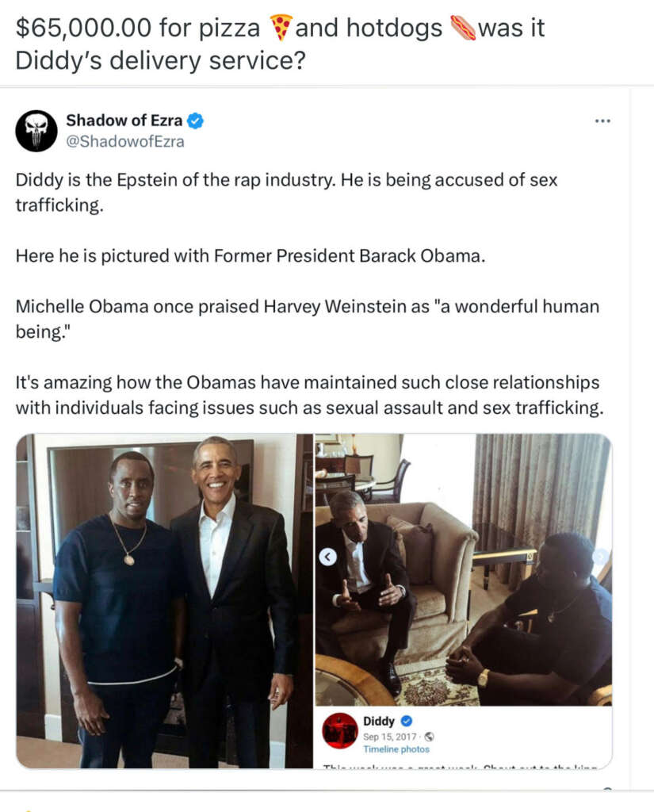654x812 pixels.
Task: Click the globe privacy icon near Sep 15, 2017
Action: click(429, 737)
